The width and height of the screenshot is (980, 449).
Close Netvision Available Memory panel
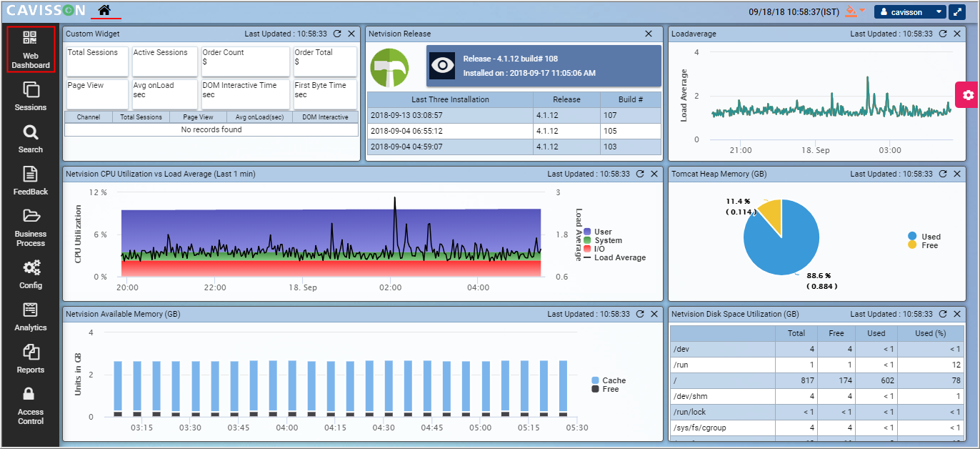(654, 314)
